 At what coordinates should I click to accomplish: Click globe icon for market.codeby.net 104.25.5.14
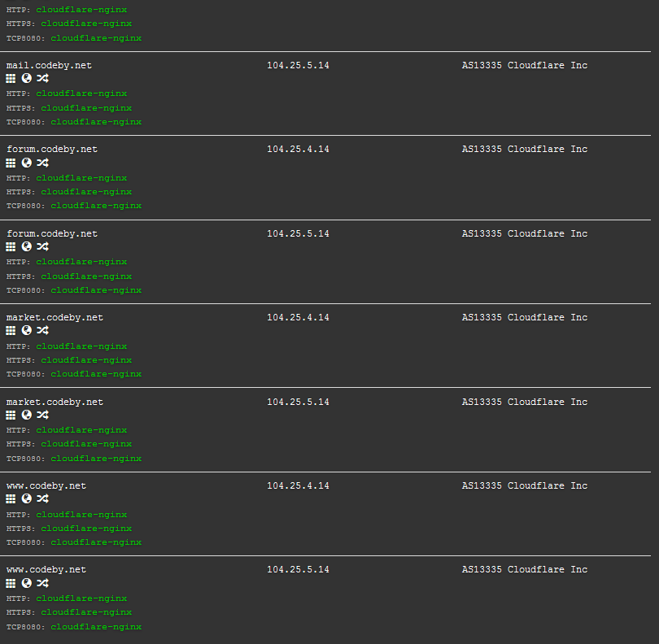[27, 415]
